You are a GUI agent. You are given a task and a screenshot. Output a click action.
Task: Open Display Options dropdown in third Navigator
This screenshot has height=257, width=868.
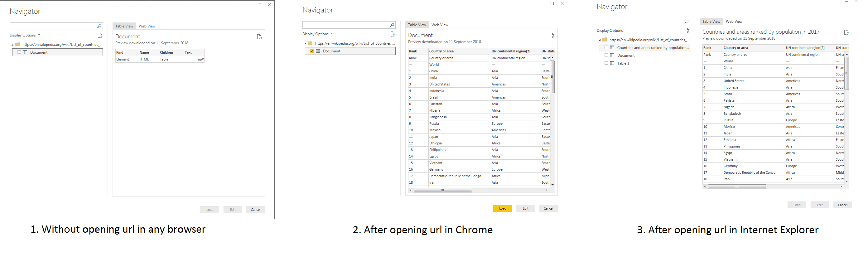click(x=612, y=31)
